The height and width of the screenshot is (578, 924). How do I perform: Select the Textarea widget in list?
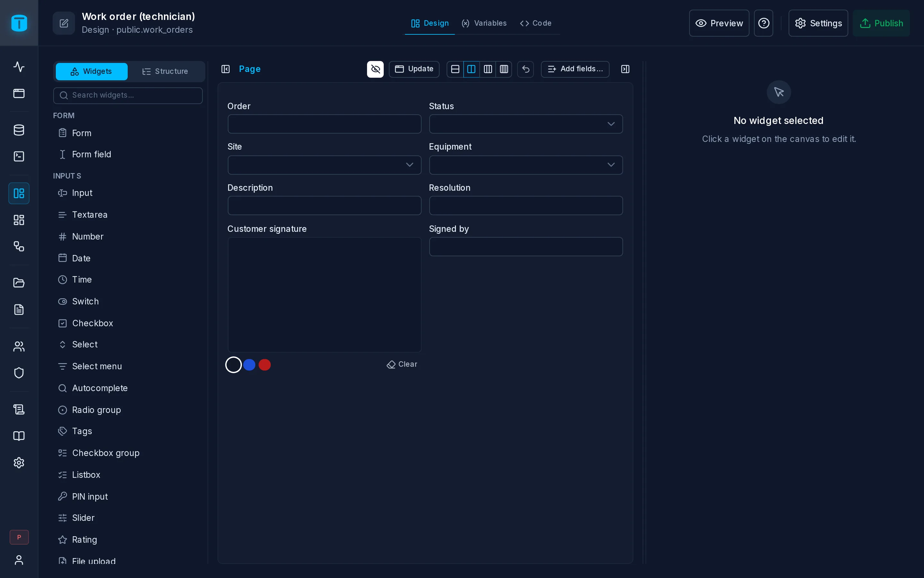point(128,215)
